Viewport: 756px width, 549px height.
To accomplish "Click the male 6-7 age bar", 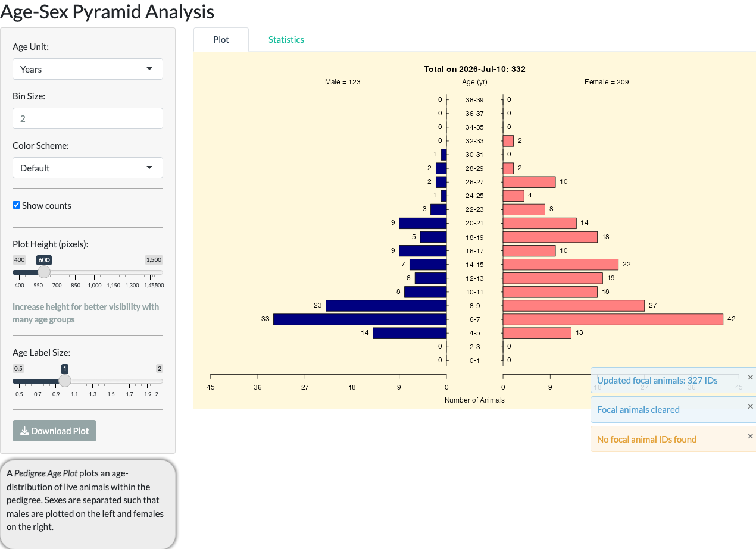I will [x=360, y=319].
